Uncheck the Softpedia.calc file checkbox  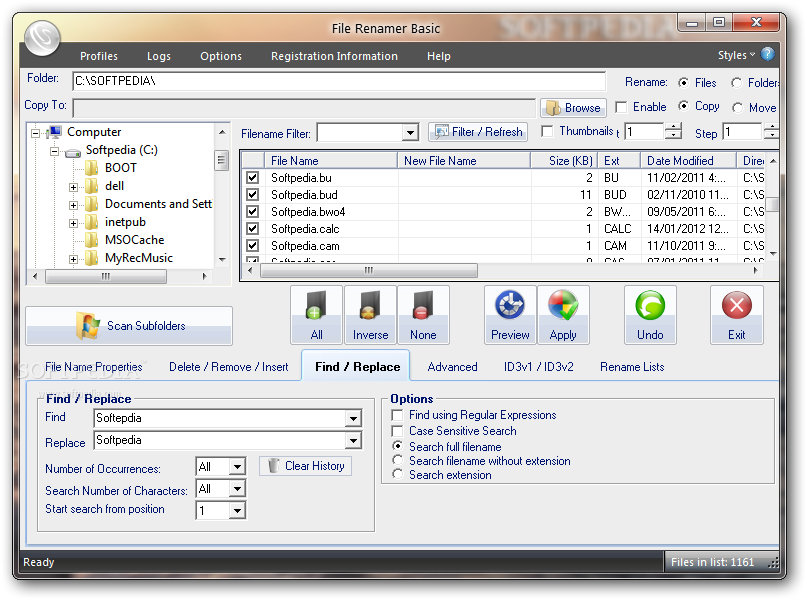click(252, 228)
